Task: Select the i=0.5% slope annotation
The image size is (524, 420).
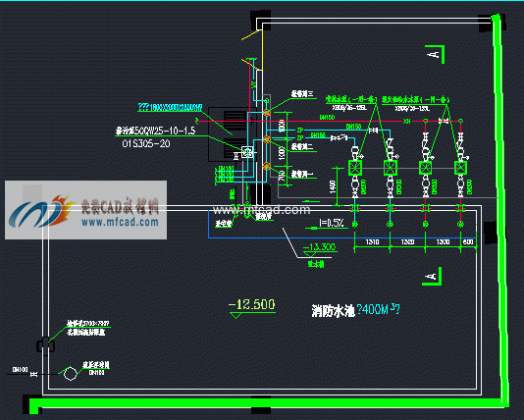Action: coord(331,223)
